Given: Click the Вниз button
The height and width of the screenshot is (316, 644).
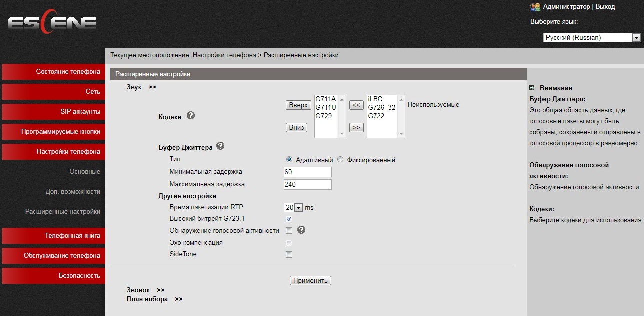Looking at the screenshot, I should 296,127.
